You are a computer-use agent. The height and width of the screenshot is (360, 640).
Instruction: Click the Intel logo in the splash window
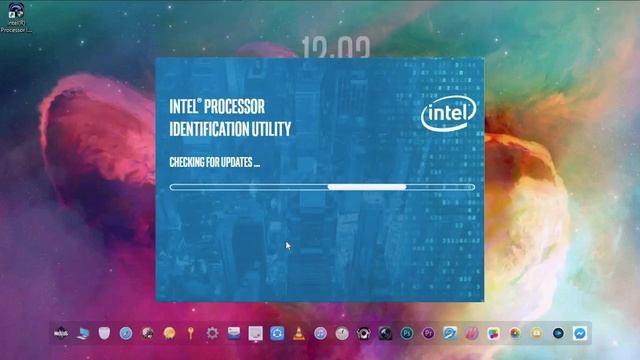point(448,113)
